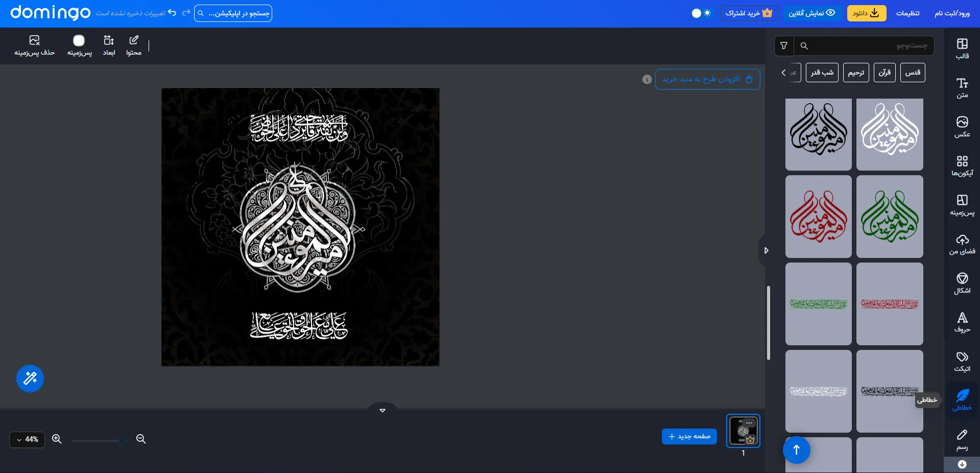The height and width of the screenshot is (473, 980).
Task: Click the info icon beside add-to-cart
Action: (647, 79)
